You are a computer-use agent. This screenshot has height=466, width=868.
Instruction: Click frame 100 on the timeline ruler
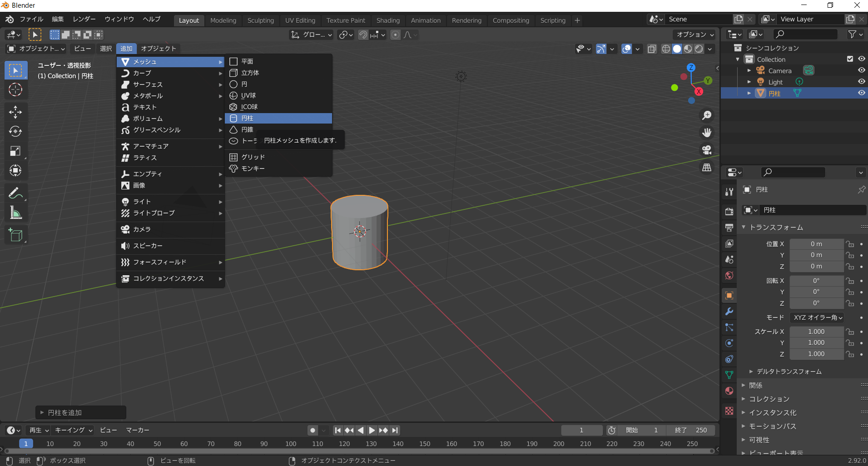291,444
